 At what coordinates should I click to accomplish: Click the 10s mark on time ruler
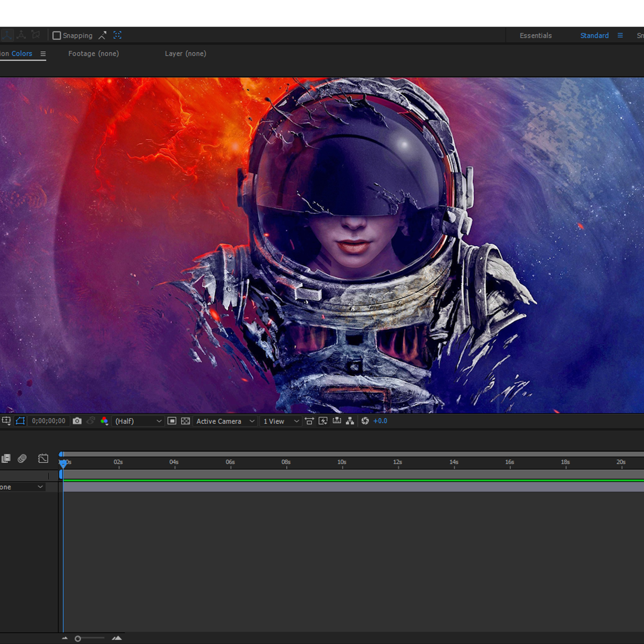click(342, 462)
